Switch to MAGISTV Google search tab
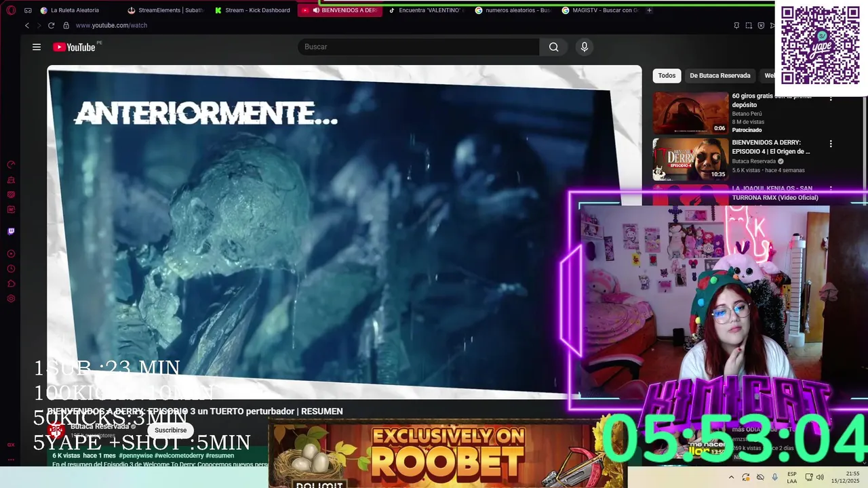Image resolution: width=868 pixels, height=488 pixels. tap(600, 10)
